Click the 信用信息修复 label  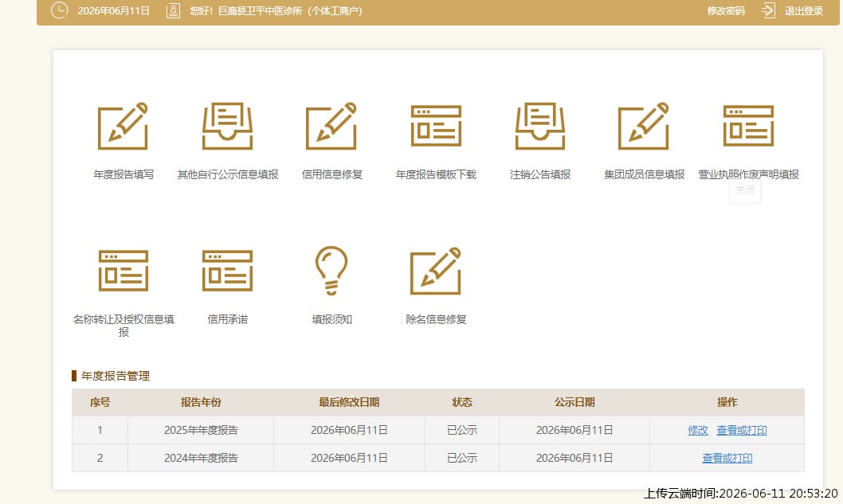click(x=331, y=174)
